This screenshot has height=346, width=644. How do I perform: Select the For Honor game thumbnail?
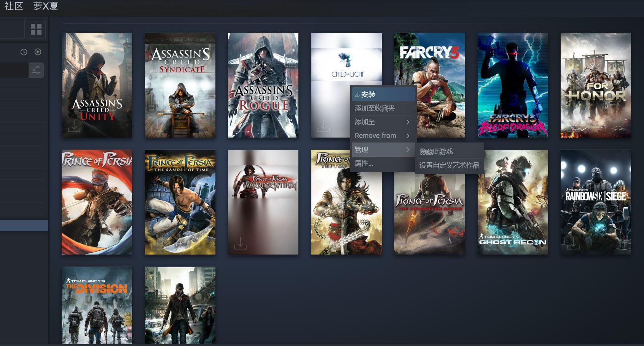point(596,85)
